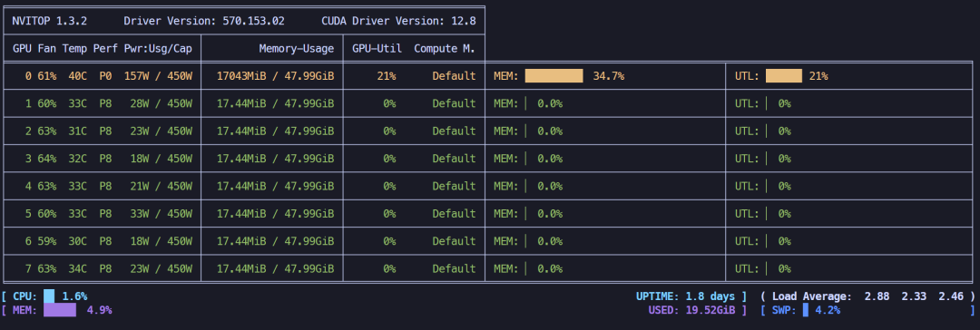This screenshot has width=980, height=330.
Task: Click GPU 0 Default compute mode
Action: tap(455, 76)
